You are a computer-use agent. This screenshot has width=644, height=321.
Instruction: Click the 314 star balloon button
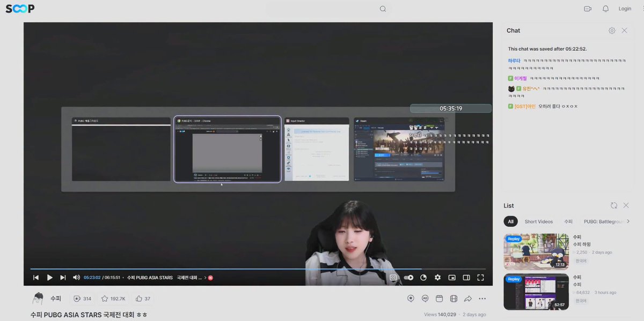pos(82,298)
